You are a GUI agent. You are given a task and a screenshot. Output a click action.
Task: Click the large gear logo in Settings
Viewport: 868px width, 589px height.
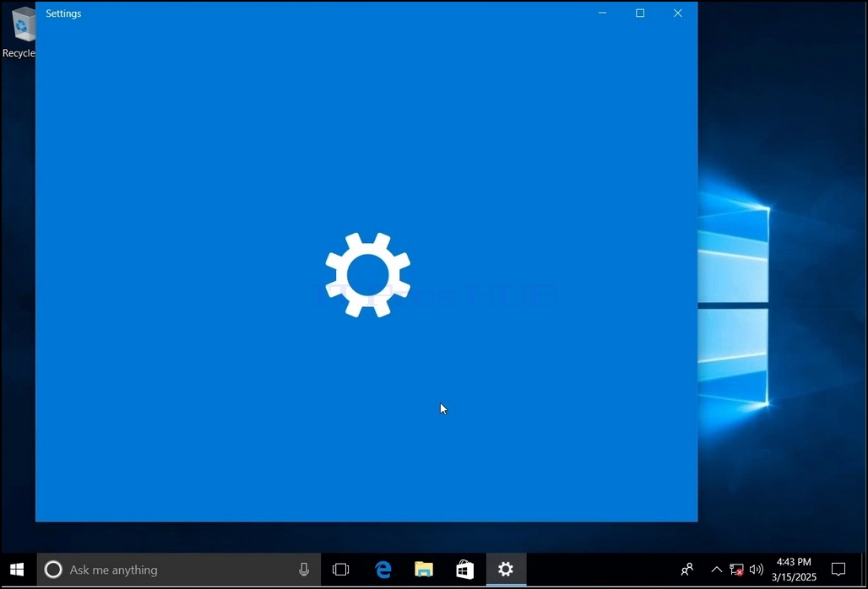tap(368, 275)
